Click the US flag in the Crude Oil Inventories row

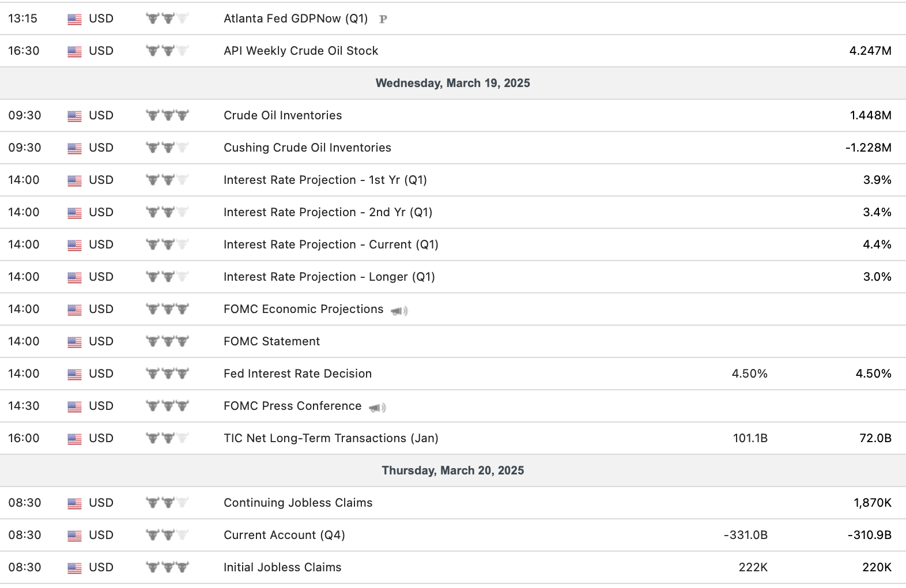pos(74,116)
